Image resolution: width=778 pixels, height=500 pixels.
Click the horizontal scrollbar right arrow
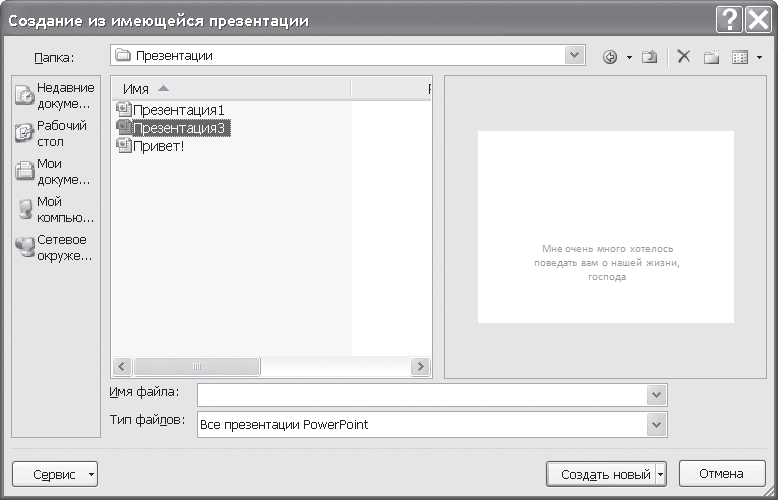(x=420, y=367)
